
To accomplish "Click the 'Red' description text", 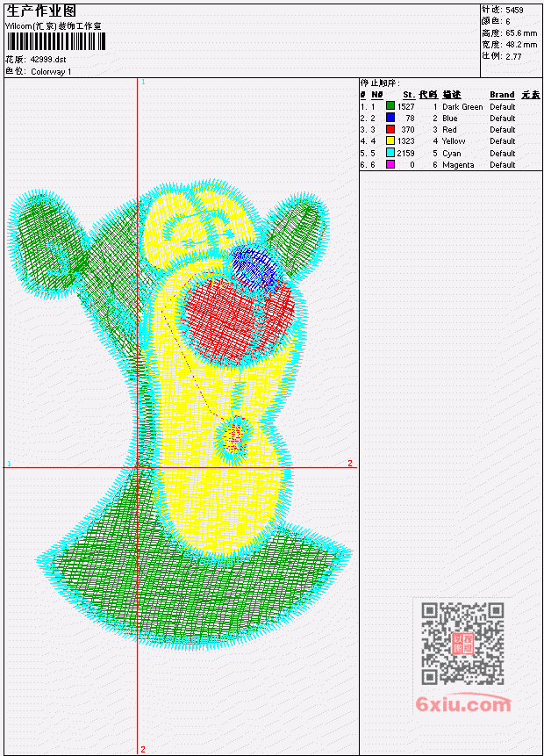I will click(x=449, y=130).
